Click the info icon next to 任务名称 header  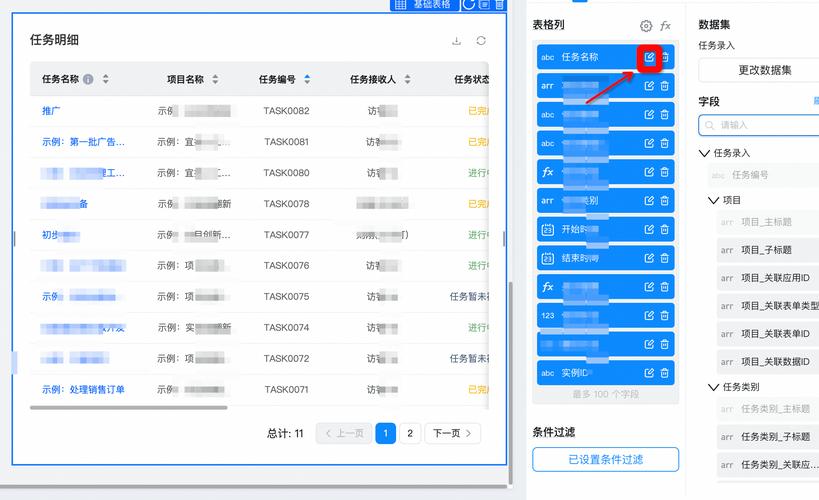point(88,79)
